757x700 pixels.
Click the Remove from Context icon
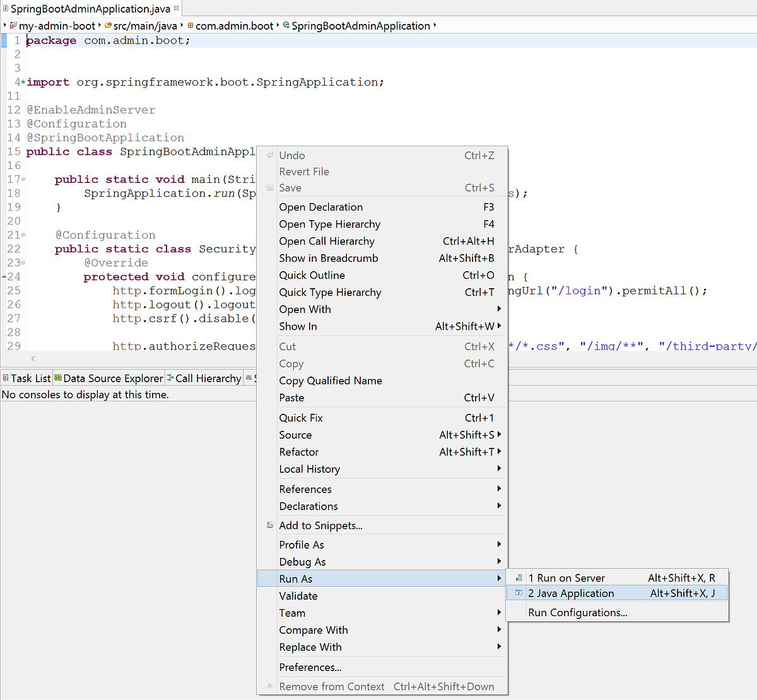(269, 685)
